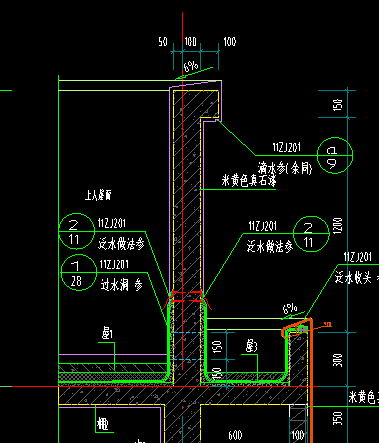This screenshot has width=379, height=443.
Task: Select "11ZJ201" text above 滴水参(余同)
Action: 286,147
